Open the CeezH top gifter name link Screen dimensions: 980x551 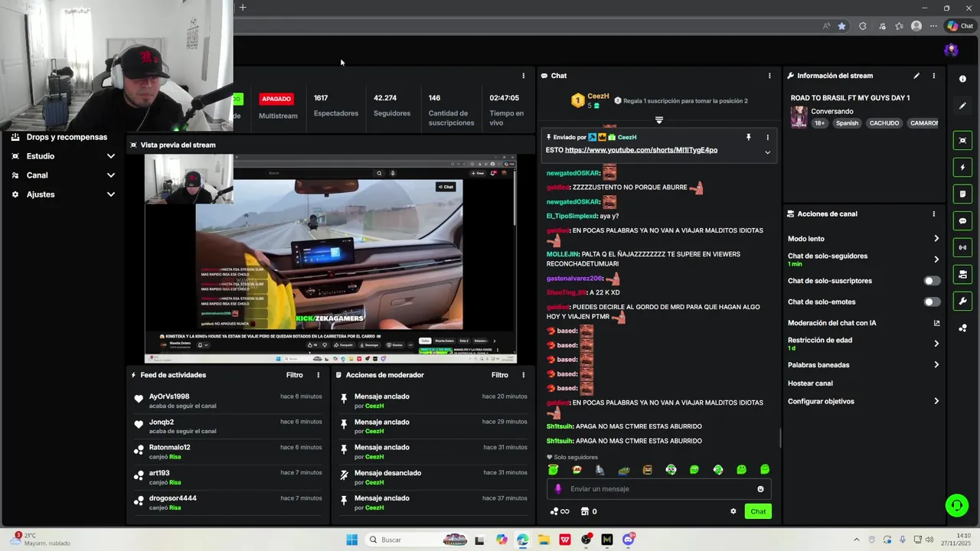click(598, 96)
